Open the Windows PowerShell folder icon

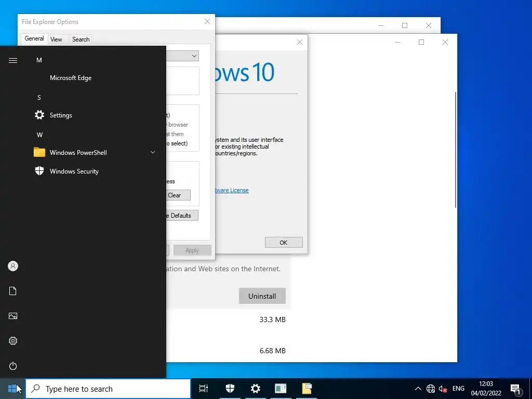point(39,152)
